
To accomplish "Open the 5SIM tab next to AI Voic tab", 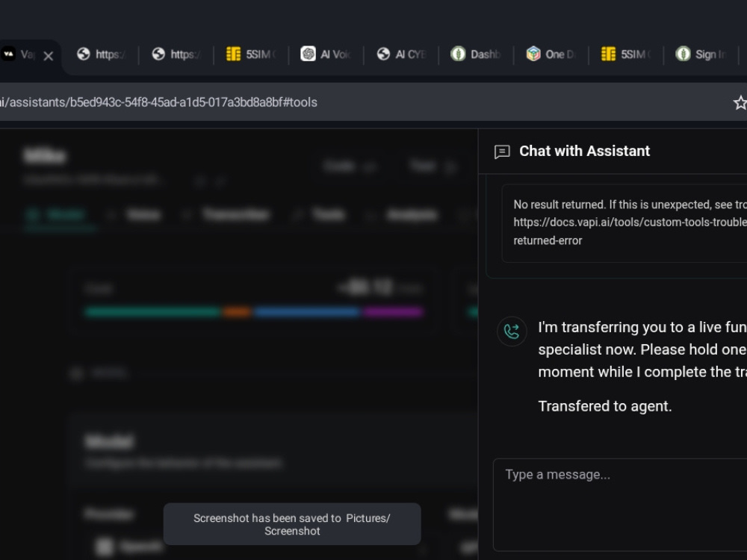I will click(x=250, y=55).
